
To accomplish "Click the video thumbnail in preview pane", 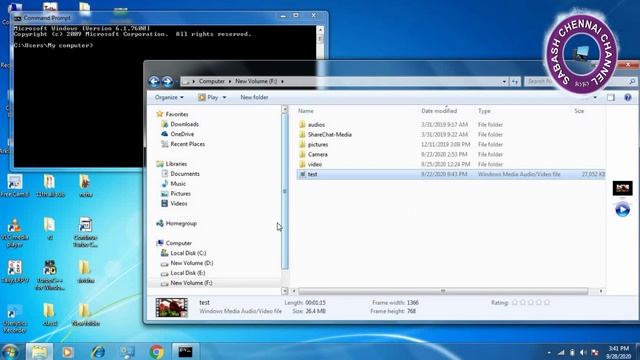I will [x=622, y=188].
